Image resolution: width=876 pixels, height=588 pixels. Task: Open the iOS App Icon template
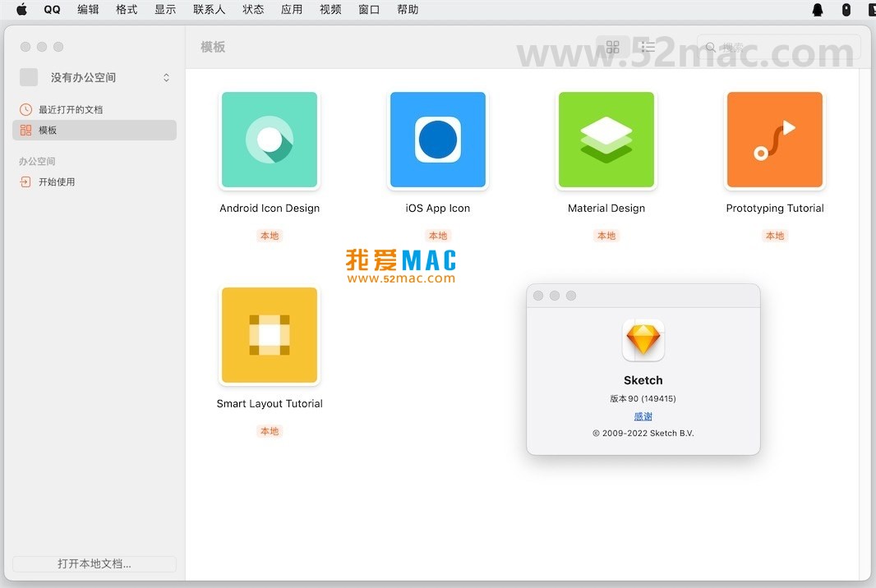pyautogui.click(x=437, y=140)
